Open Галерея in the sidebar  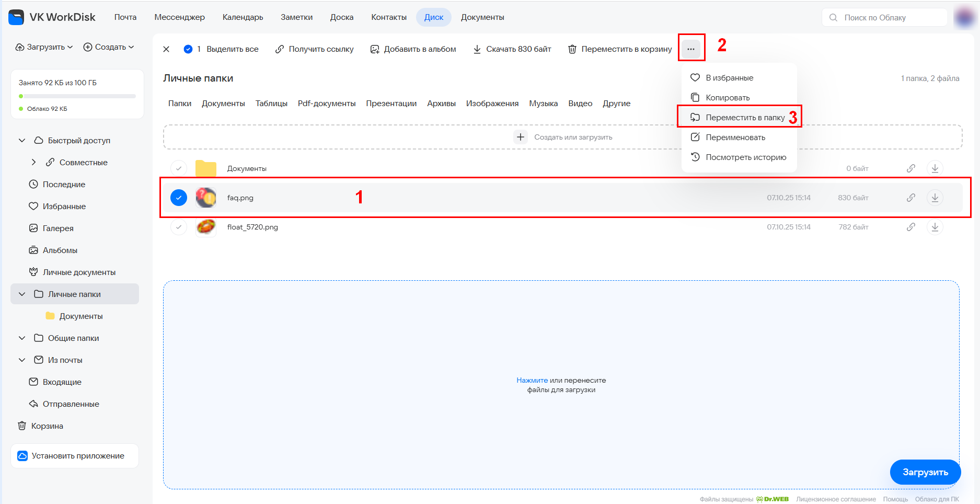click(x=57, y=228)
